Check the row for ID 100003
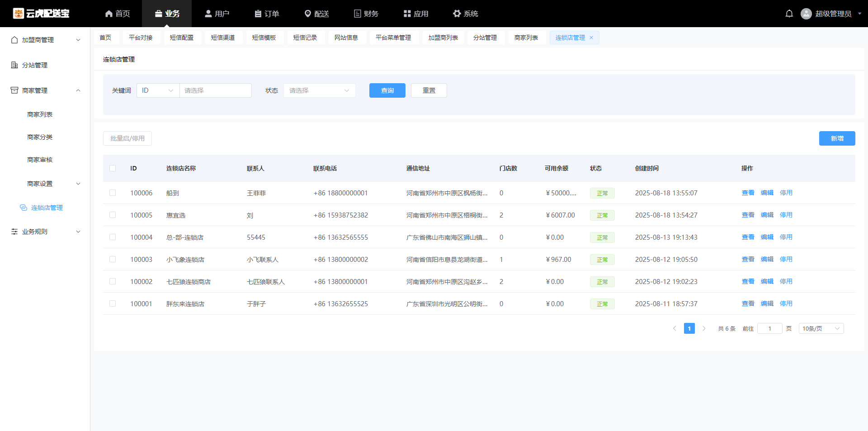The height and width of the screenshot is (431, 868). 113,259
